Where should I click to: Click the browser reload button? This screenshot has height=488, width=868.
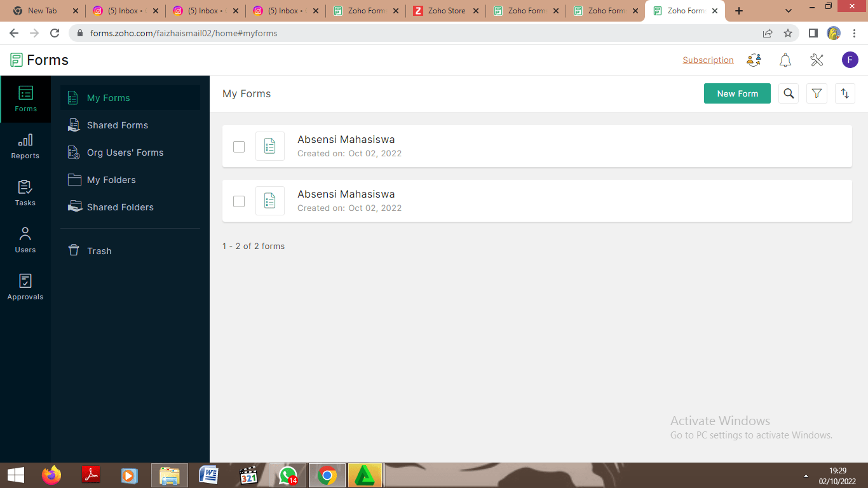pos(55,33)
